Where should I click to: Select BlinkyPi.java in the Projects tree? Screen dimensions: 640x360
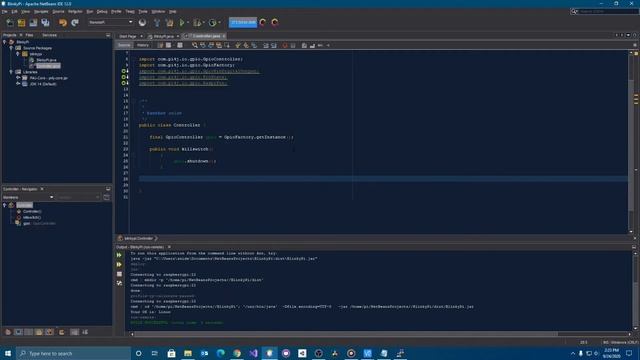click(46, 60)
